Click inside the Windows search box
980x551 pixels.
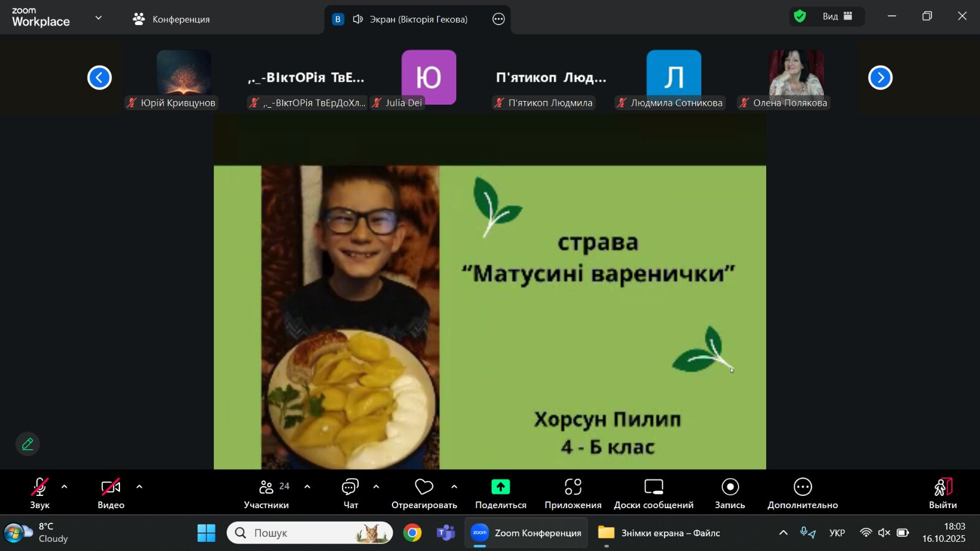pyautogui.click(x=300, y=533)
